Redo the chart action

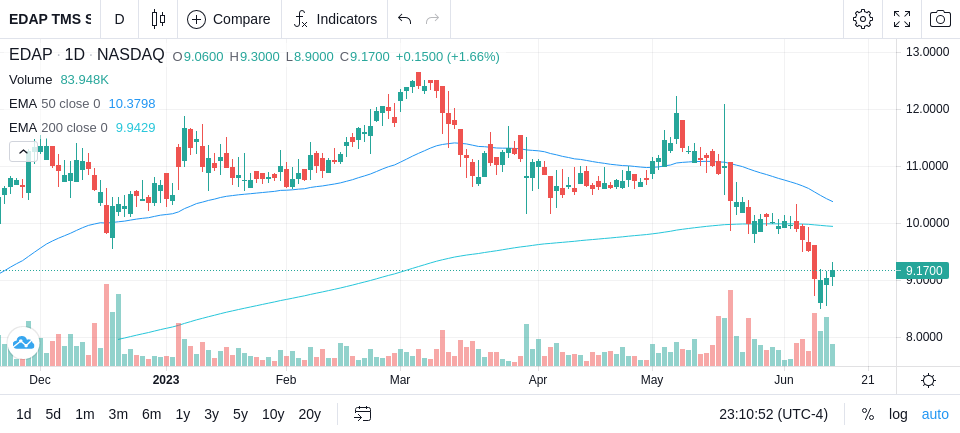point(433,19)
